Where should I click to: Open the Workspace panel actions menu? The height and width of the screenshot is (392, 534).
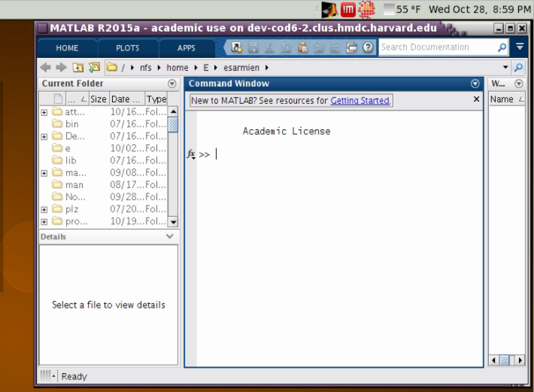pos(519,84)
